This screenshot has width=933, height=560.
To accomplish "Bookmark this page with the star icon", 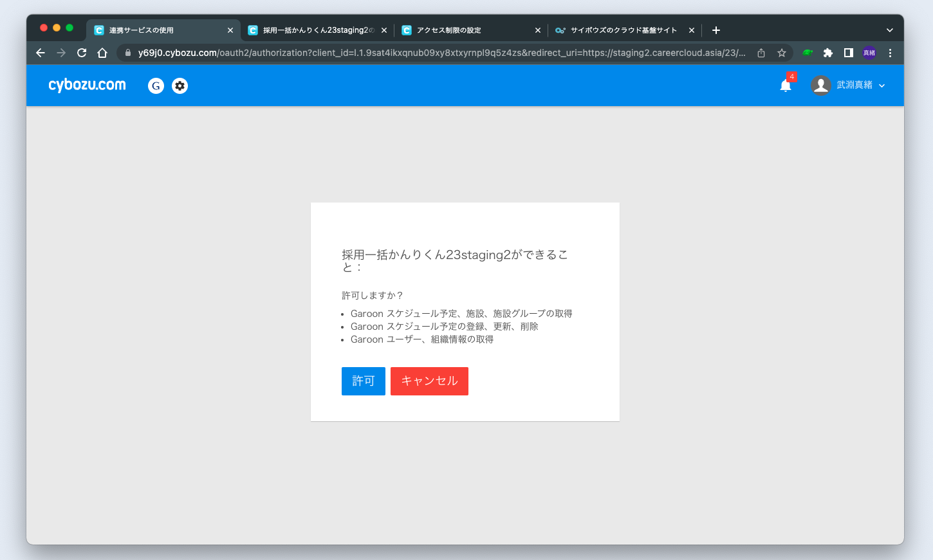I will [782, 53].
